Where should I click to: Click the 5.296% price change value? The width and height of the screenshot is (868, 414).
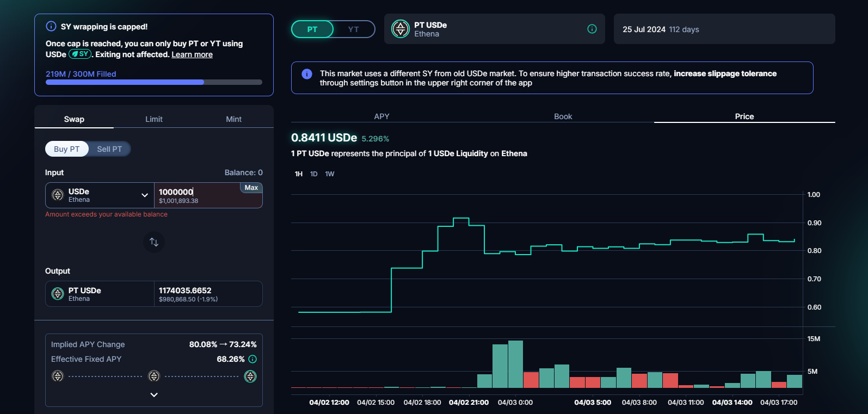coord(375,139)
